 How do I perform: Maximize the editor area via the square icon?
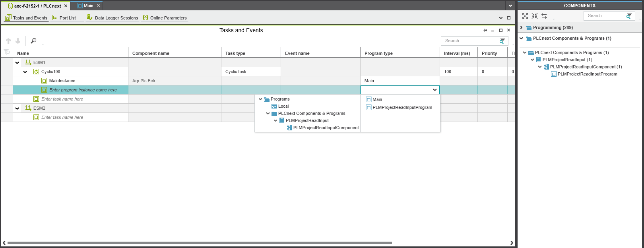(x=509, y=18)
